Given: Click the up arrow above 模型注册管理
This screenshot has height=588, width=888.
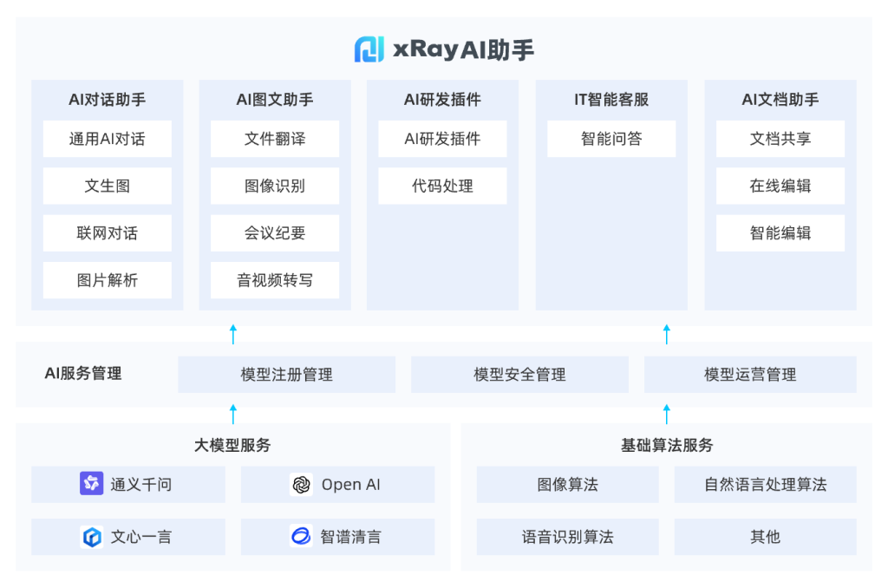Looking at the screenshot, I should tap(232, 334).
